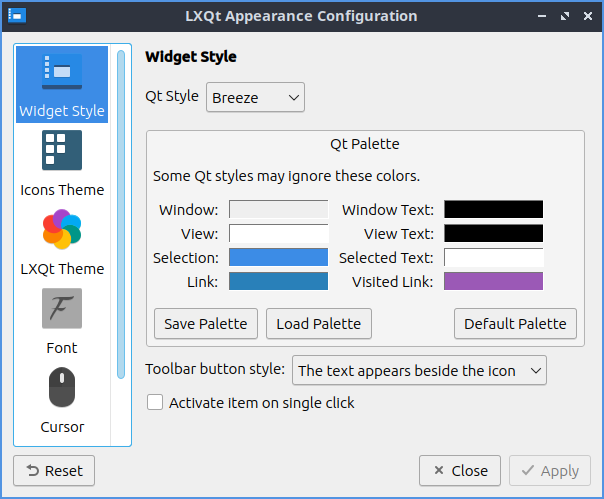Screen dimensions: 604x499
Task: Pick the Window color swatch
Action: point(278,210)
